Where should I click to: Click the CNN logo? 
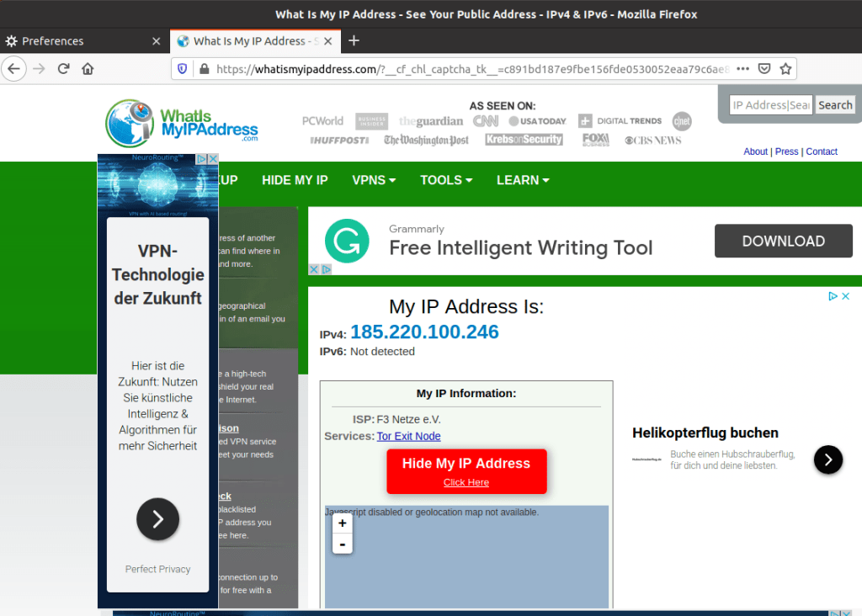point(486,121)
